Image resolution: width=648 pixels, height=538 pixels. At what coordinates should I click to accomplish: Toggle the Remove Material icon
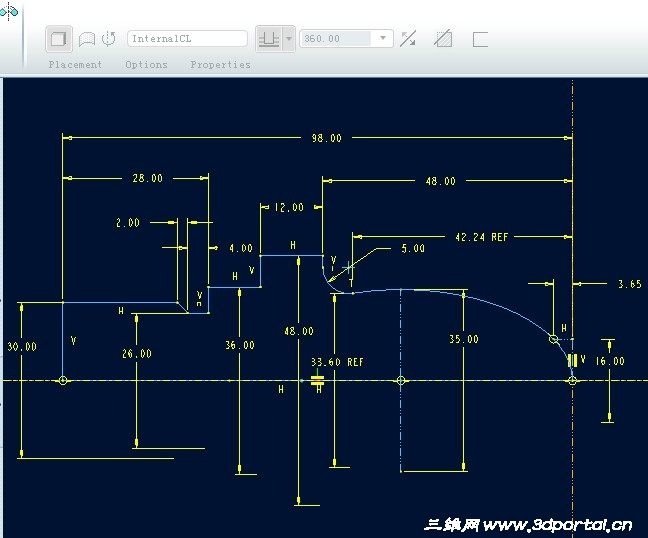(443, 39)
